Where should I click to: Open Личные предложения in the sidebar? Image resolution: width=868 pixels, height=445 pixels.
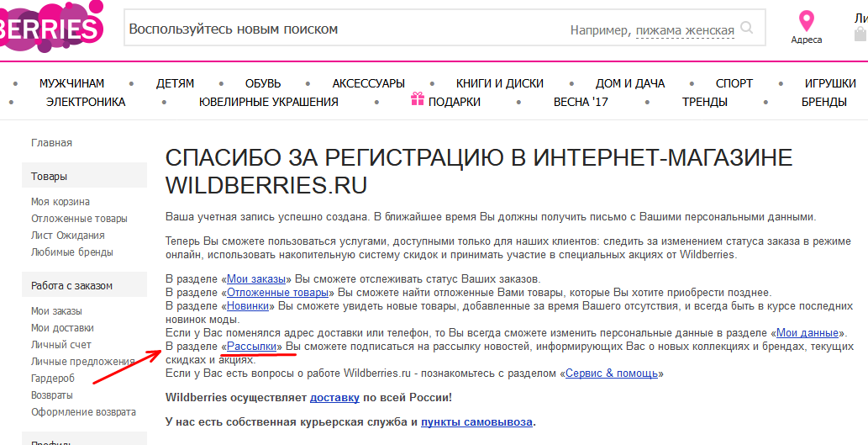pos(83,362)
